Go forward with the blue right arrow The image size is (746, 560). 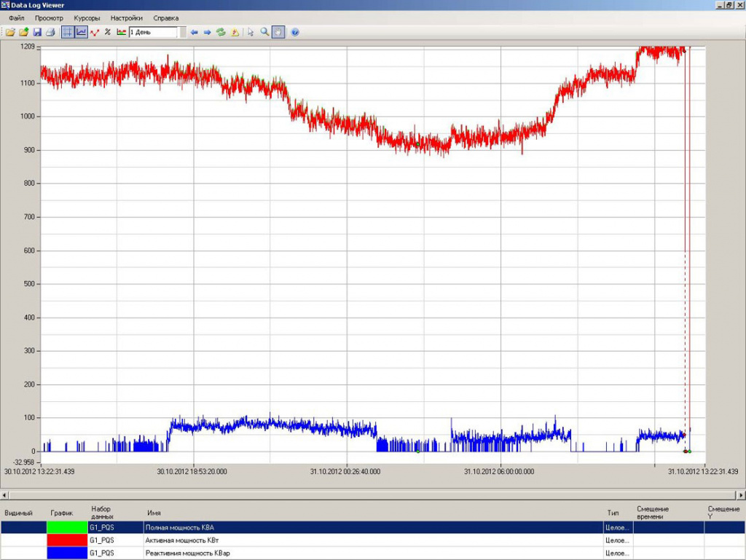coord(208,32)
